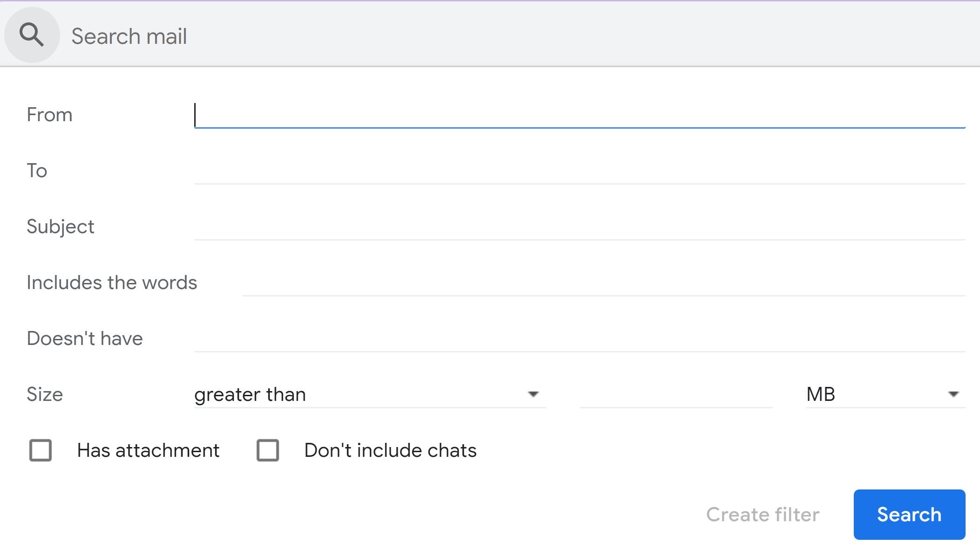Click the Subject input field
Viewport: 980px width, 551px height.
click(579, 227)
